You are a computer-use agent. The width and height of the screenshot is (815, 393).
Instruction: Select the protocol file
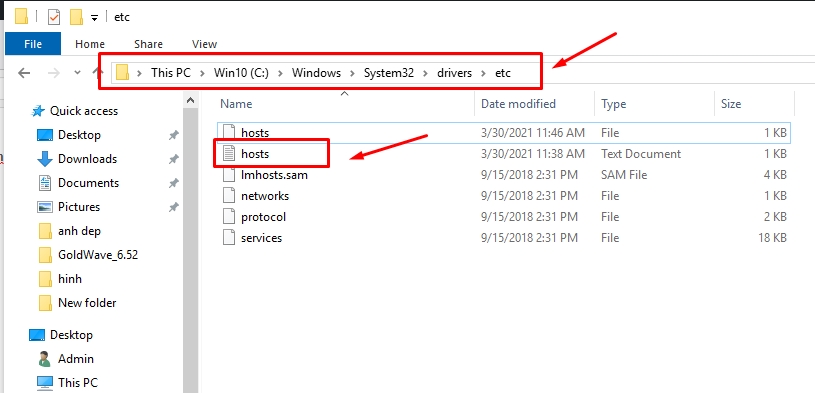504,217
